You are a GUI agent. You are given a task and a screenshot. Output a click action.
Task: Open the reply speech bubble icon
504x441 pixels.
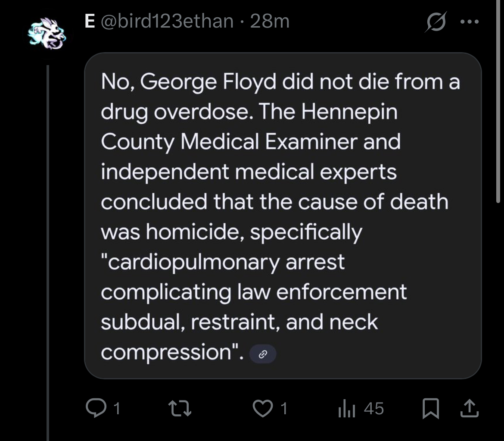(x=96, y=408)
